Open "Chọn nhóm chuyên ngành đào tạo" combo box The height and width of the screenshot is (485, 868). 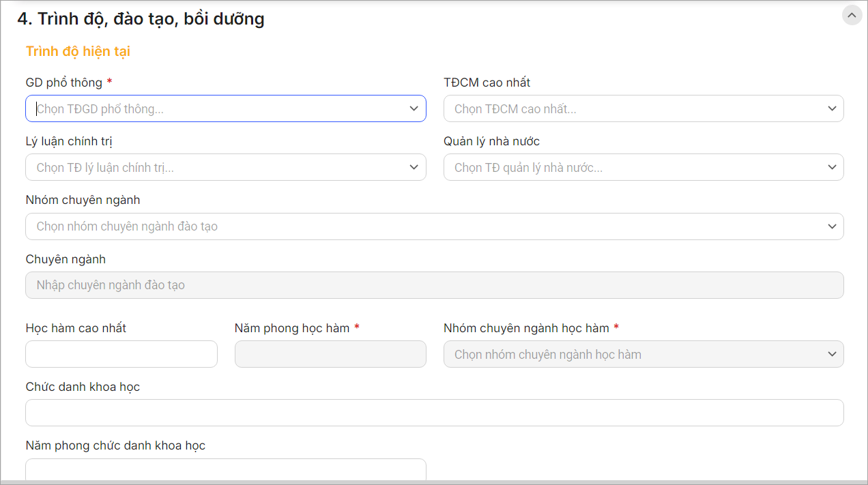pos(423,226)
